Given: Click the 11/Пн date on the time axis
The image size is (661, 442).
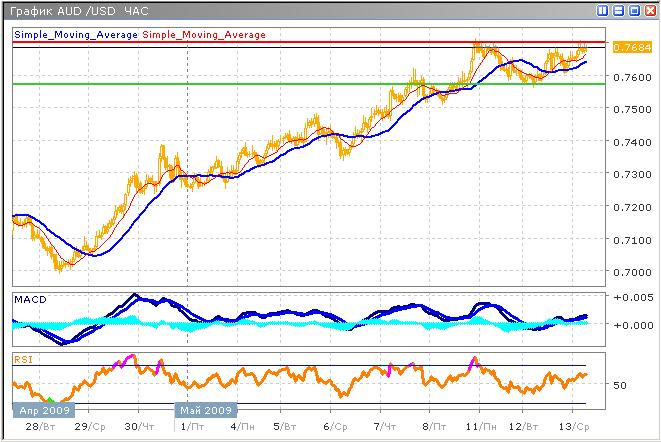Looking at the screenshot, I should 480,426.
